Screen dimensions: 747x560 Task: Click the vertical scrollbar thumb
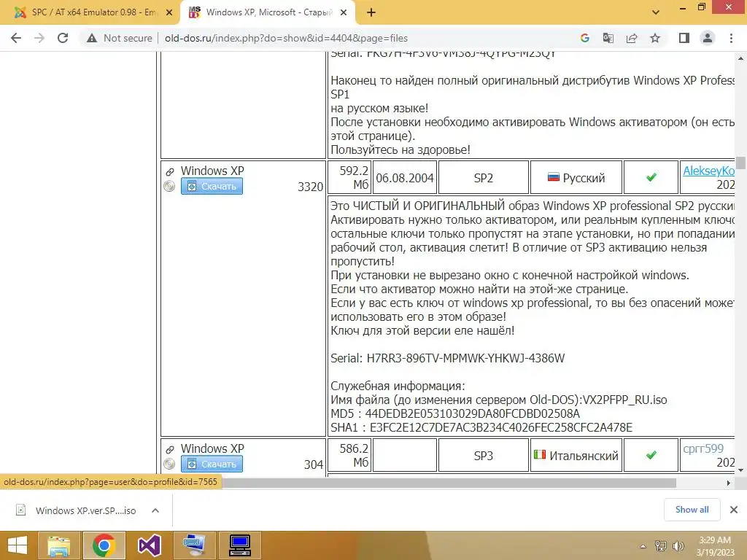tap(740, 163)
